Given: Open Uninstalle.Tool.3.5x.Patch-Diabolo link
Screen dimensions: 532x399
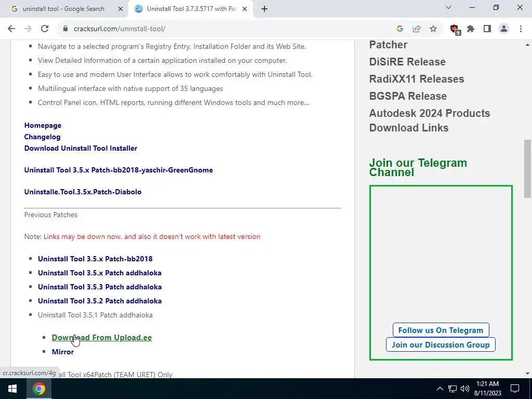Looking at the screenshot, I should point(83,192).
